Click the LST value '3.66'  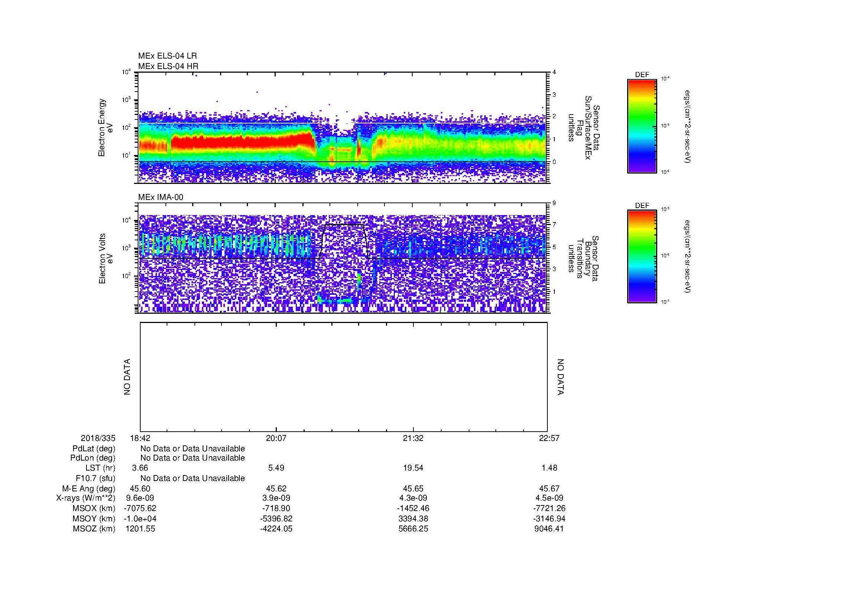tap(140, 468)
